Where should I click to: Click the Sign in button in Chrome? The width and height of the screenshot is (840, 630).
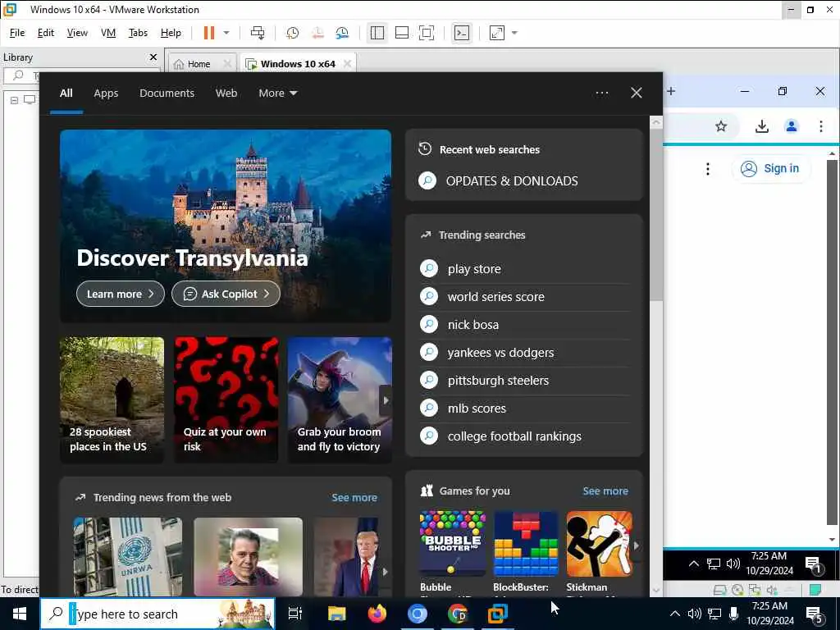(x=770, y=168)
